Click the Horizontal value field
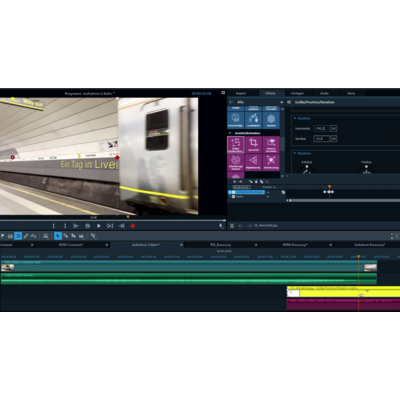This screenshot has height=400, width=400. (x=321, y=128)
